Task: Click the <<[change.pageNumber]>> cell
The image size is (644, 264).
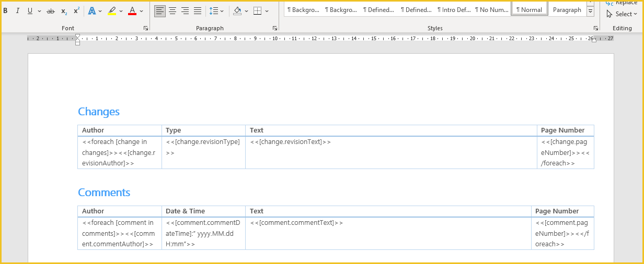Action: pos(566,152)
